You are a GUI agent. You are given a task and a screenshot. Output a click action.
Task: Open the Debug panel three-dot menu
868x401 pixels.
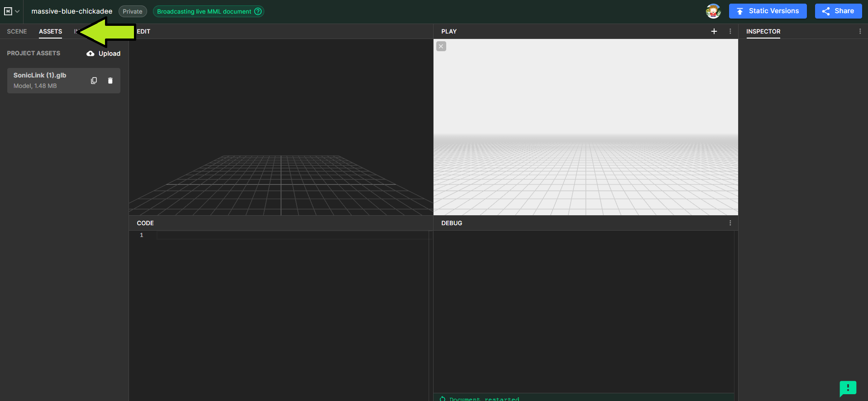click(x=730, y=223)
